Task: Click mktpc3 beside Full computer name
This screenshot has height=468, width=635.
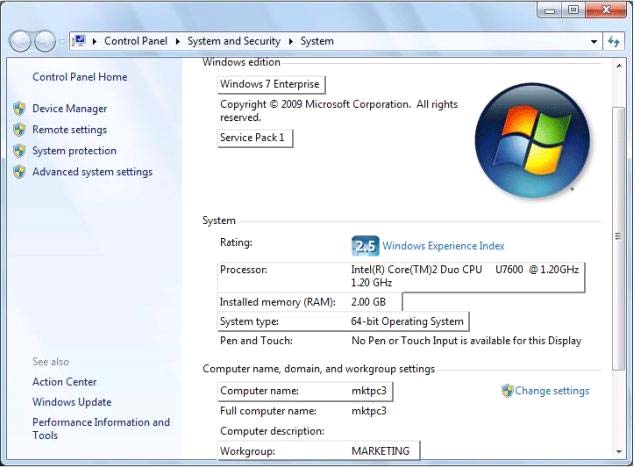Action: click(369, 411)
